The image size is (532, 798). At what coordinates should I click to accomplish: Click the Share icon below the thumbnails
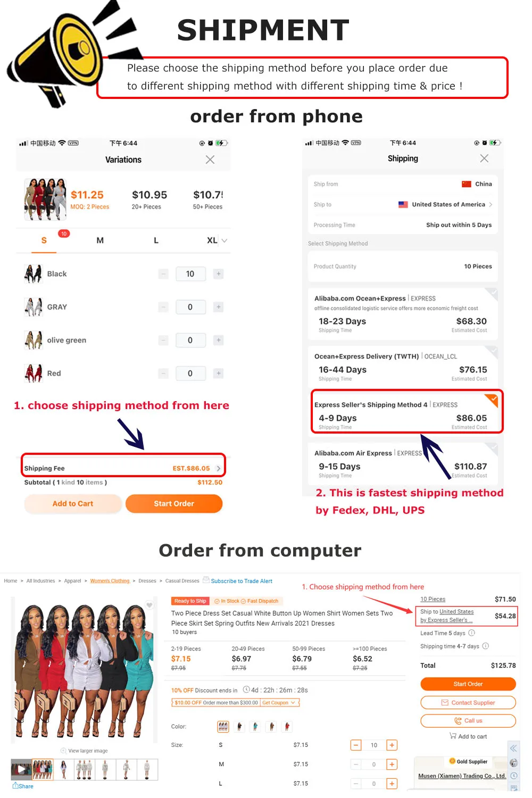tap(23, 786)
